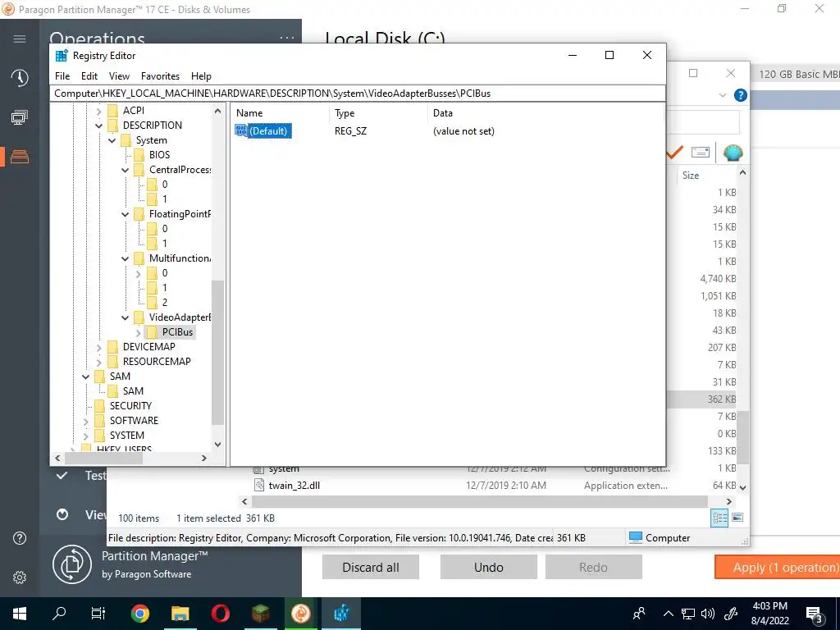Collapse the DESCRIPTION registry key
This screenshot has width=840, height=630.
98,126
